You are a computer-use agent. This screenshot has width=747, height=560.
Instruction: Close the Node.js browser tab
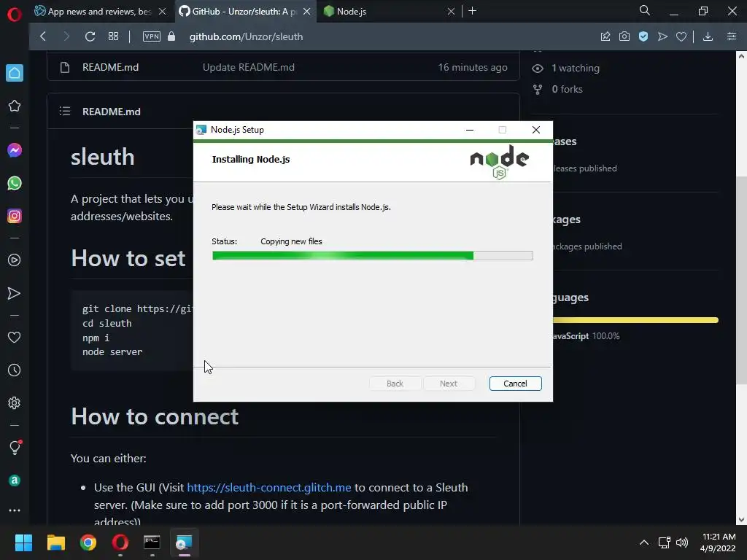pyautogui.click(x=451, y=12)
